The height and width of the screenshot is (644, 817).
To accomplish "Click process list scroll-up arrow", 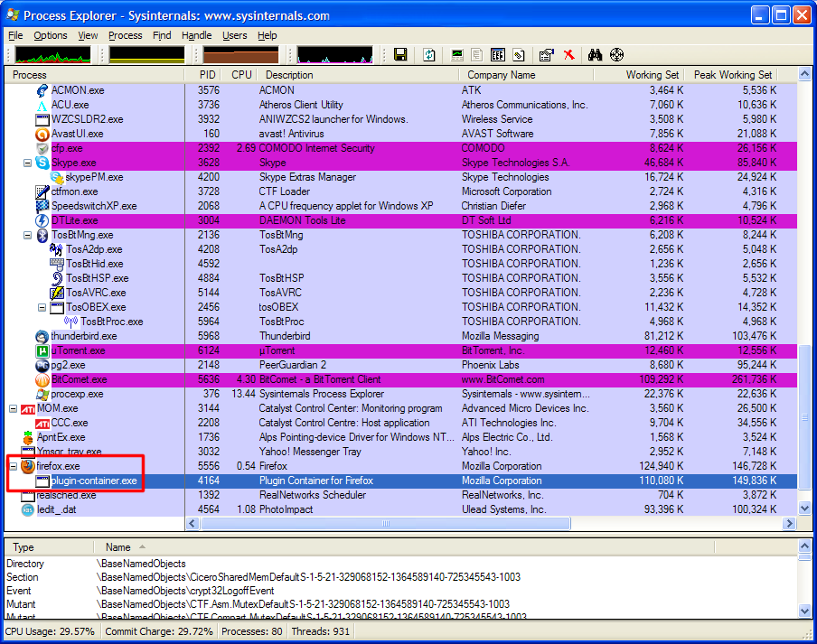I will [x=804, y=74].
